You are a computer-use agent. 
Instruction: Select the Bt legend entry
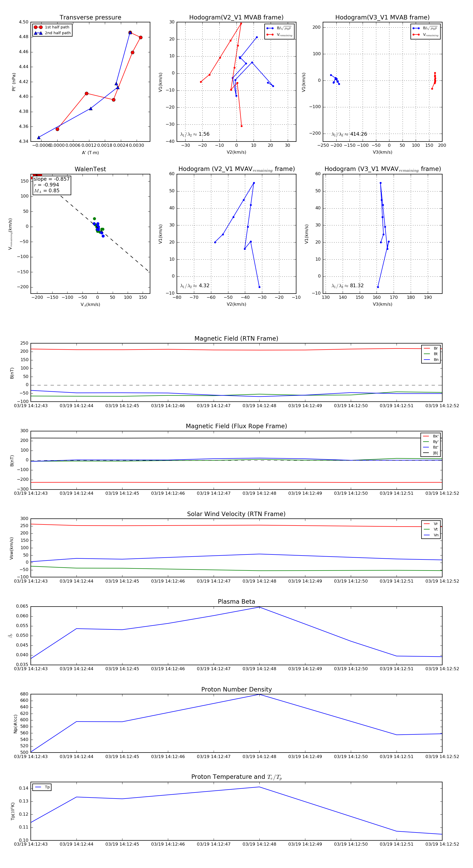pyautogui.click(x=431, y=354)
